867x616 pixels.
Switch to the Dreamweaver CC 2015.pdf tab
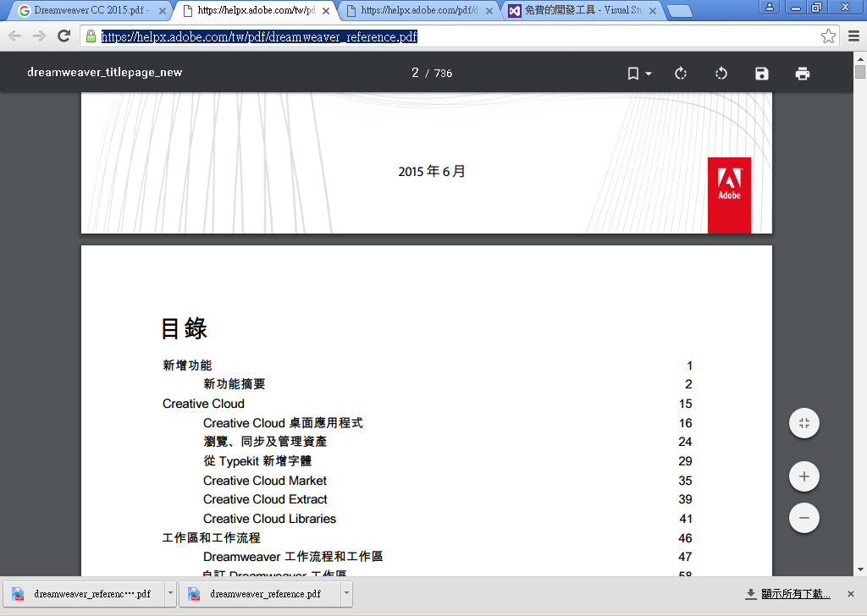click(91, 10)
